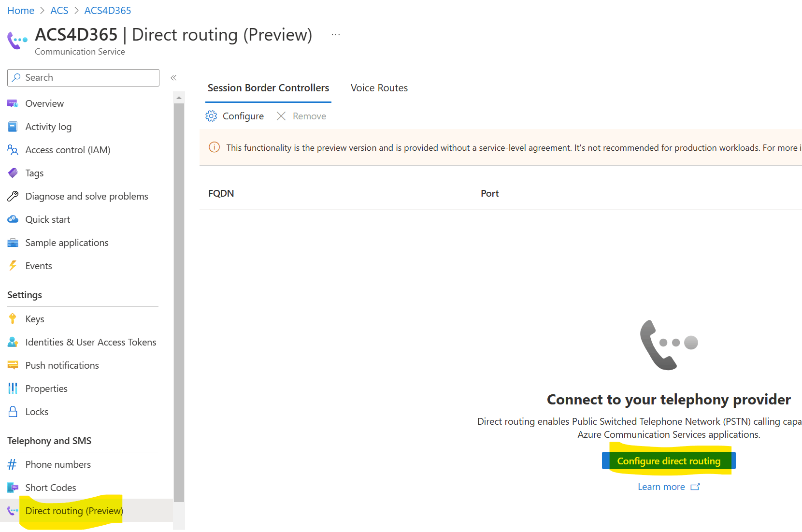Click the Push notifications icon
The height and width of the screenshot is (532, 802).
(13, 365)
